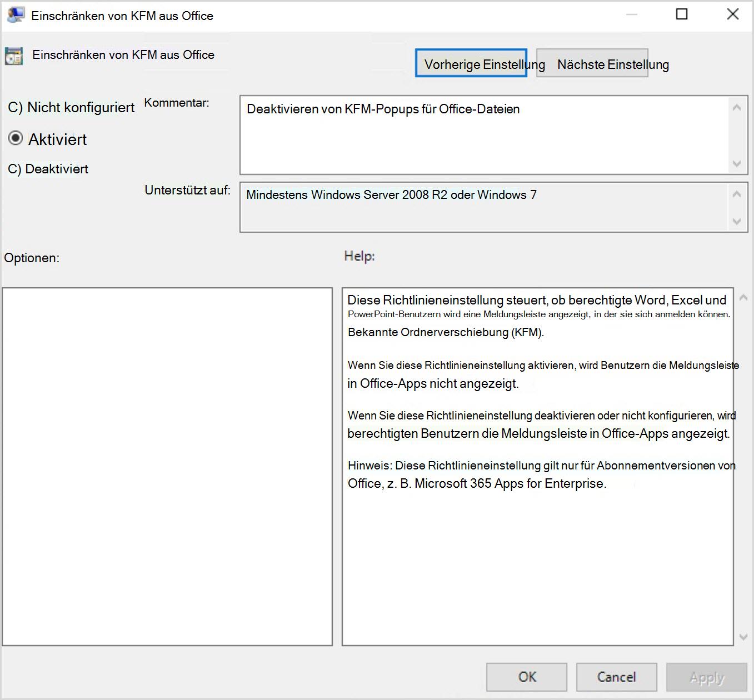The width and height of the screenshot is (754, 700).
Task: Click the Optionen panel area
Action: click(x=167, y=467)
